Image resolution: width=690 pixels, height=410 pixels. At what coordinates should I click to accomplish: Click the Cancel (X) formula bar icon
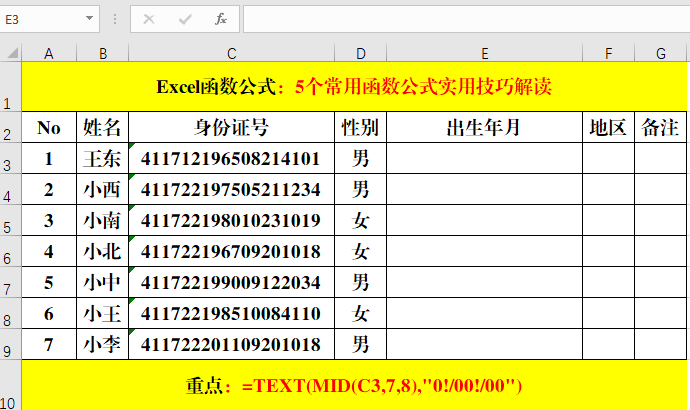[149, 19]
